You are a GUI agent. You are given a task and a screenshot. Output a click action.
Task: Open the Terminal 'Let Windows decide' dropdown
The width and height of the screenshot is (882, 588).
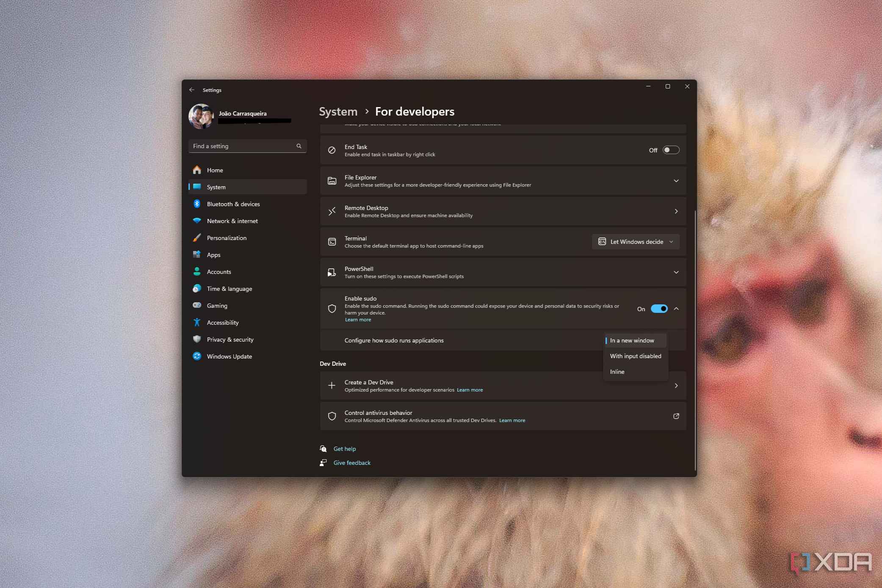[x=636, y=242]
